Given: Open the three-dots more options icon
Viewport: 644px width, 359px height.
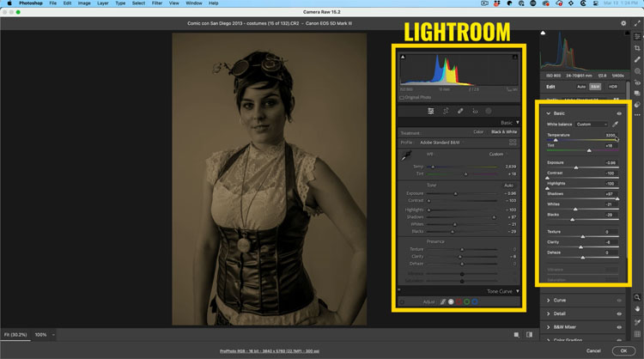Looking at the screenshot, I should pyautogui.click(x=637, y=115).
